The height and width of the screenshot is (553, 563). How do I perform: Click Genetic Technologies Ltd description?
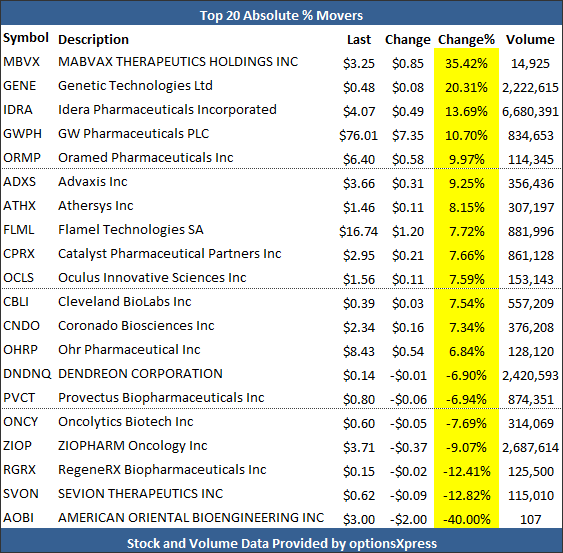click(135, 86)
